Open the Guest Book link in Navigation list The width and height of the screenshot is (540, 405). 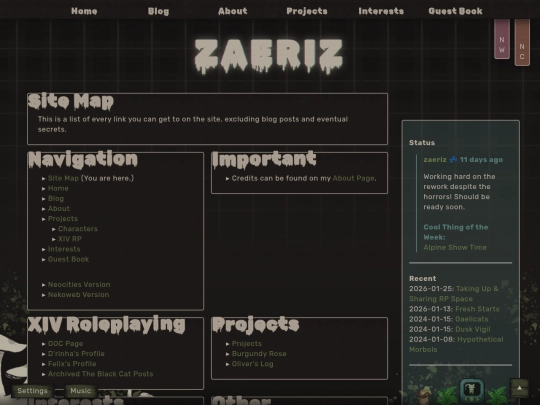coord(68,259)
